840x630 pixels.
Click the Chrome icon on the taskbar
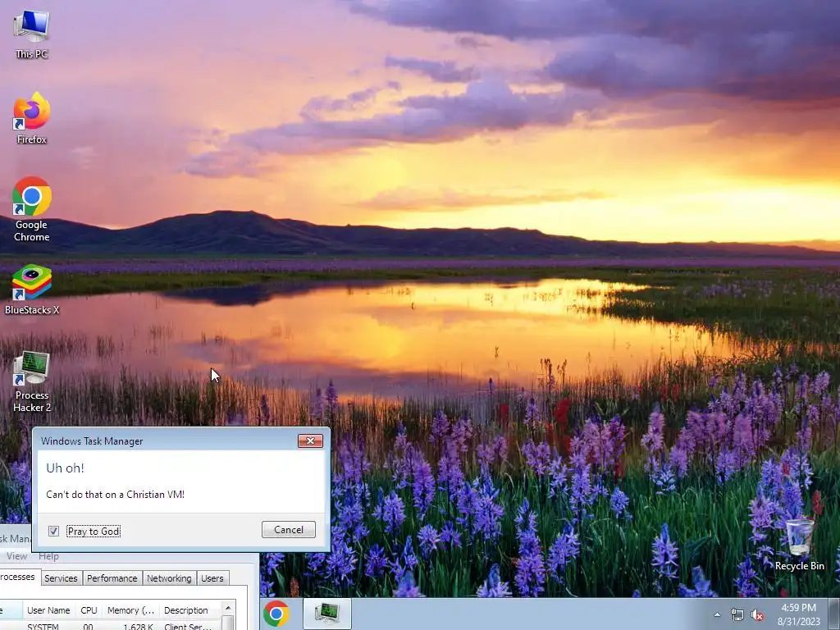tap(276, 614)
